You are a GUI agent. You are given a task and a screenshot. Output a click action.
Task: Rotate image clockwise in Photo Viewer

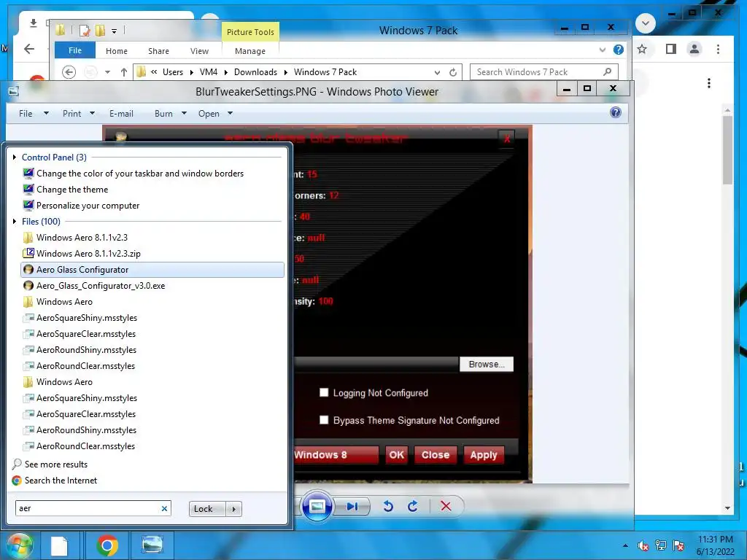[413, 506]
